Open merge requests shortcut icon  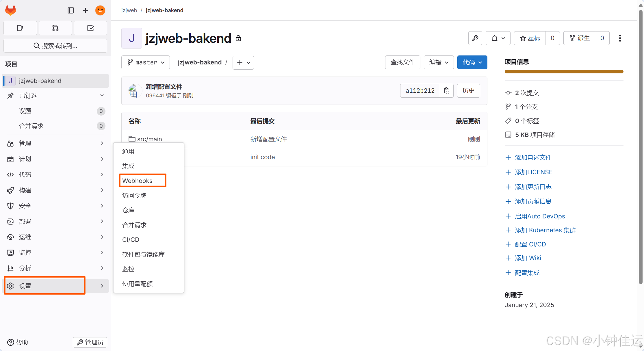[x=55, y=28]
